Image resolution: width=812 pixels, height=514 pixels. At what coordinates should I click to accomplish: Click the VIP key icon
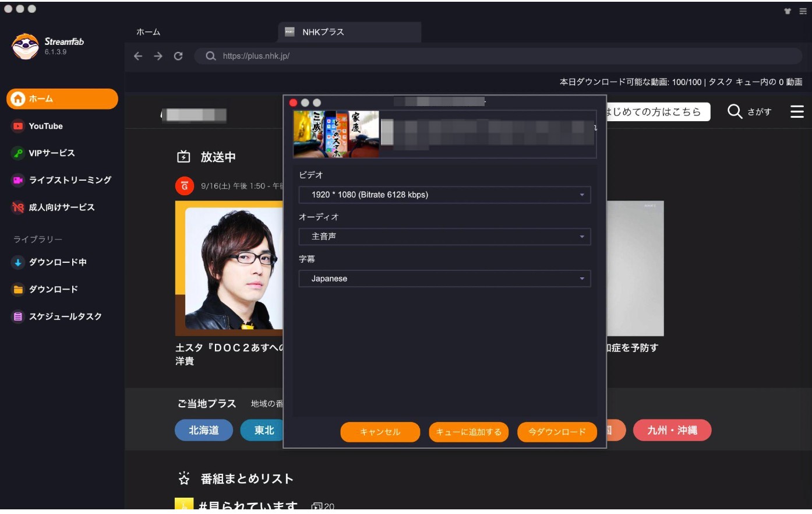[18, 153]
